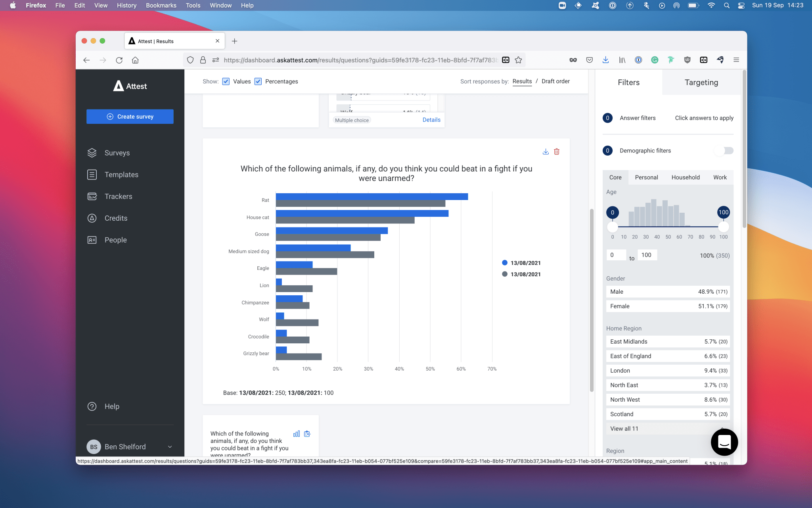Filter by Scotland home region

(668, 414)
